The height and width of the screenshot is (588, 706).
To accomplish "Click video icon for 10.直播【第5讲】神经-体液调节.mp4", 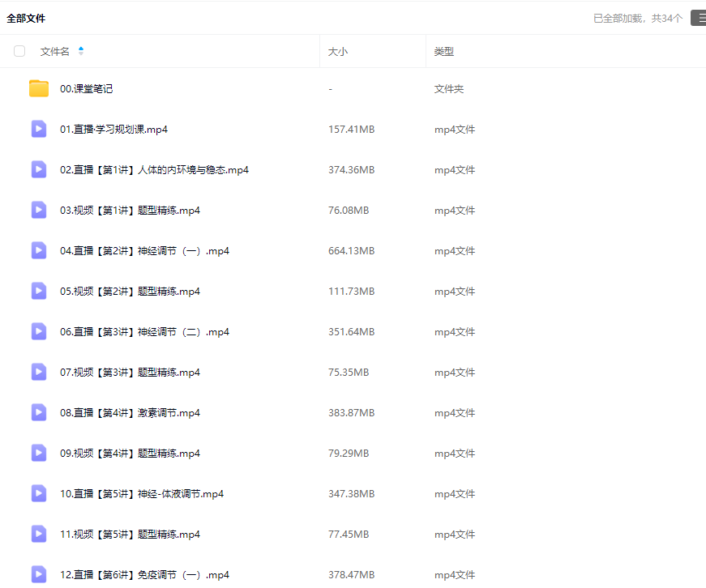I will pyautogui.click(x=39, y=493).
